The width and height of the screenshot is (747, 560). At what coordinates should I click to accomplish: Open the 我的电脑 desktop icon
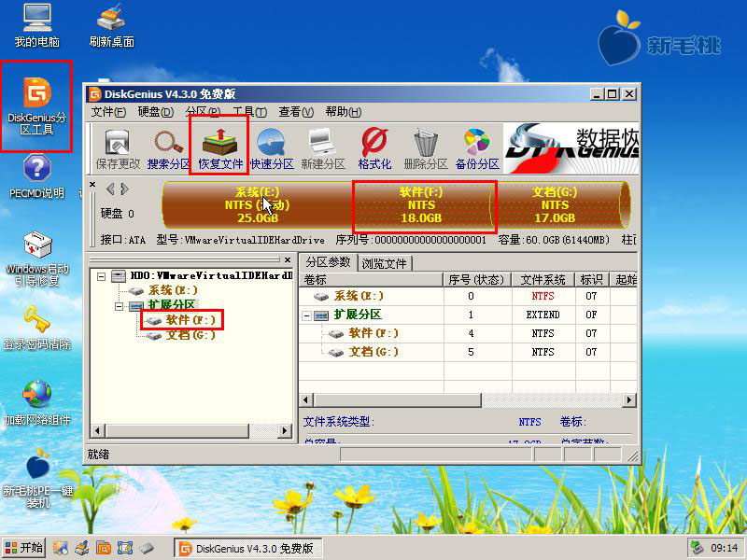(37, 26)
